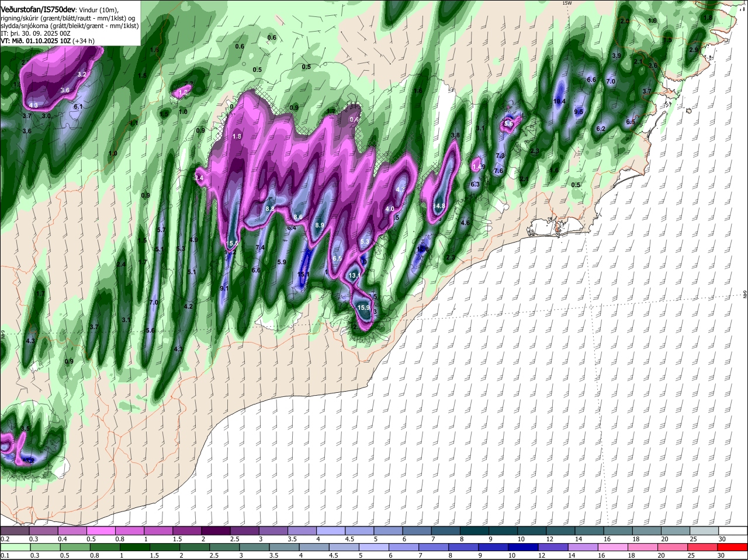Click the 3.8 value on the map
The width and height of the screenshot is (748, 560).
[x=456, y=135]
